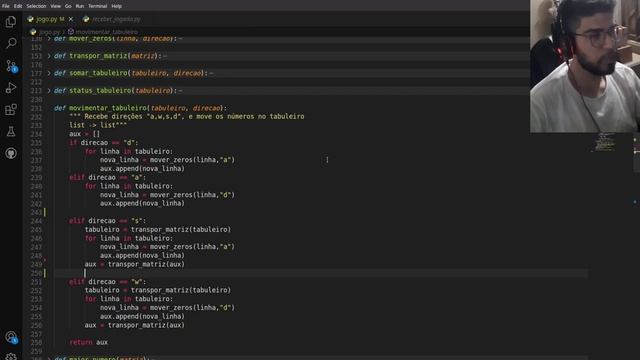Open the Accounts menu icon
640x360 pixels.
coord(11,337)
